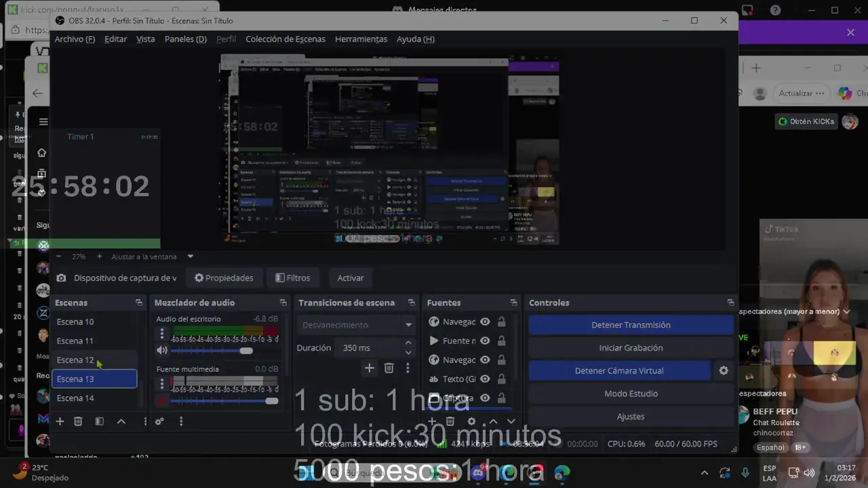Open transition properties three-dot menu
Screen dimensions: 868x488
(408, 368)
